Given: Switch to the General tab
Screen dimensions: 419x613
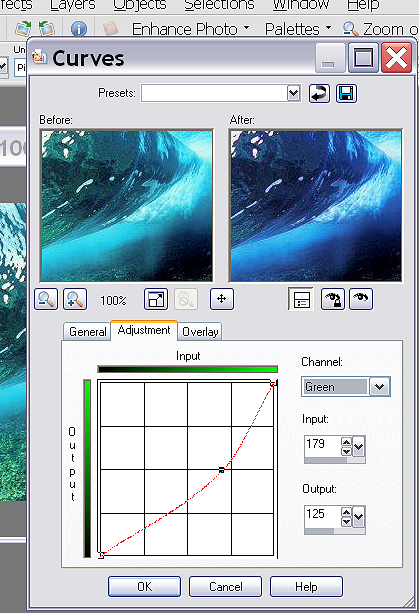Looking at the screenshot, I should [x=88, y=332].
